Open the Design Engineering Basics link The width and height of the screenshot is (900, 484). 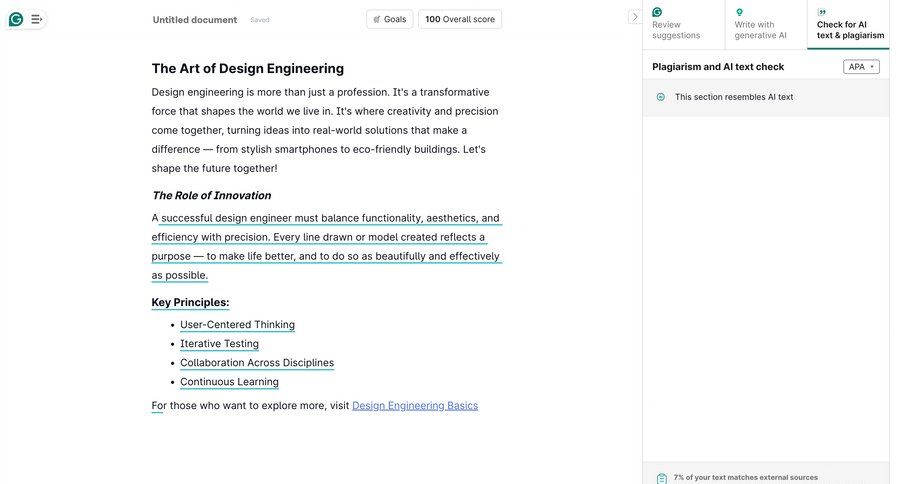tap(415, 406)
